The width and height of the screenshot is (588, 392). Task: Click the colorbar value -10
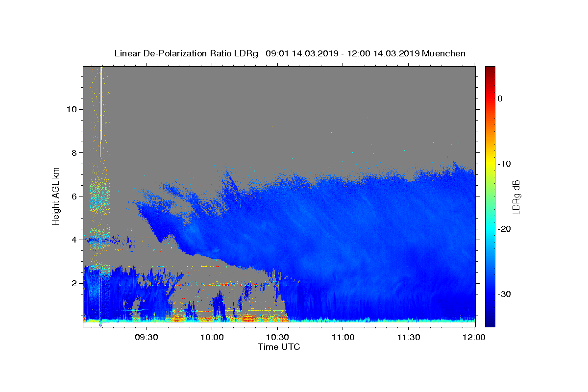point(504,164)
